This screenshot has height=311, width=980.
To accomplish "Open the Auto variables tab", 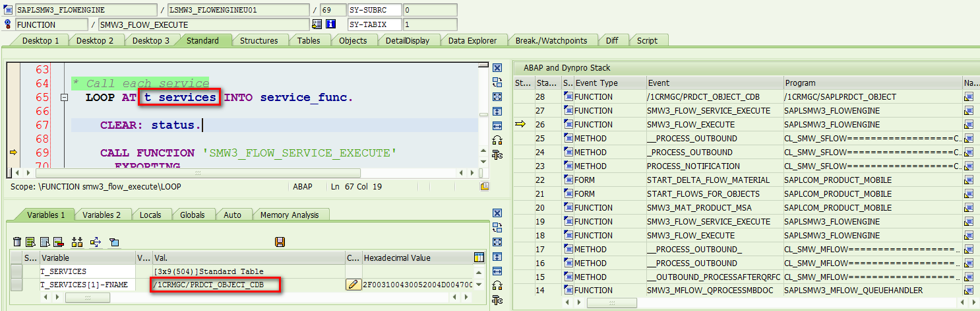I will [232, 215].
